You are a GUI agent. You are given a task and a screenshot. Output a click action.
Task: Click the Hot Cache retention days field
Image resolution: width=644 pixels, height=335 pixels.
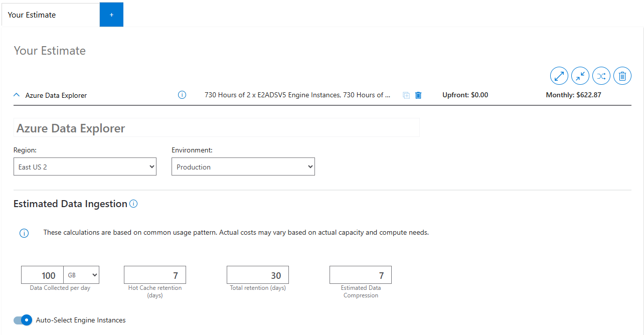click(x=154, y=275)
